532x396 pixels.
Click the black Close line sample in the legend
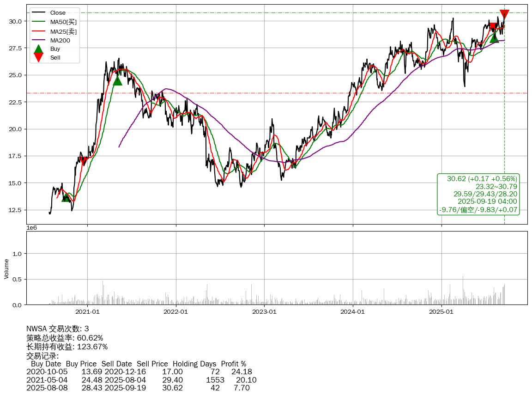39,13
